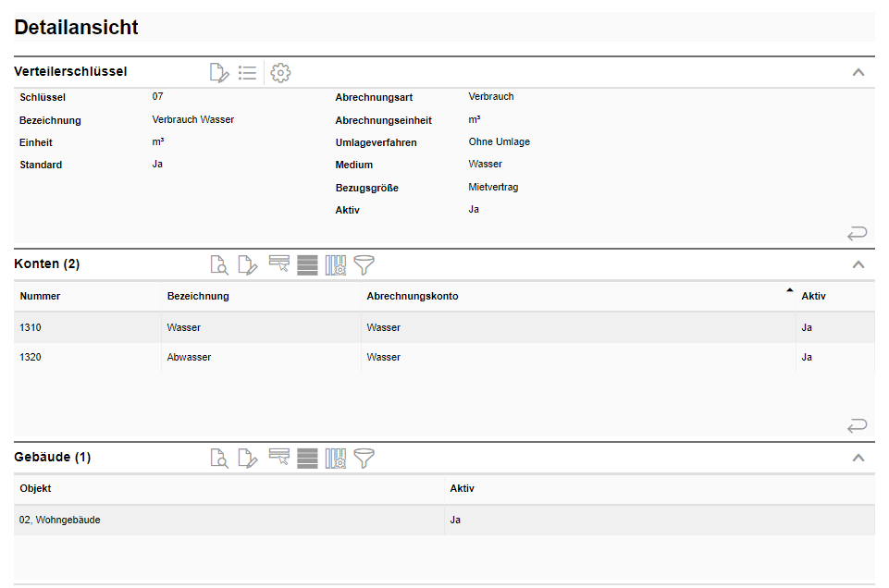The image size is (889, 588).
Task: Click view record icon in Konten toolbar
Action: (x=219, y=265)
